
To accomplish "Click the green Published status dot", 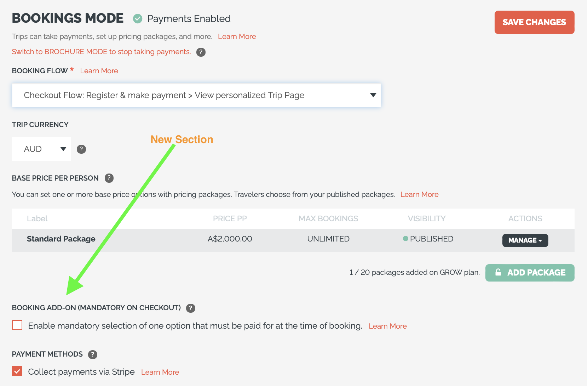I will (x=405, y=239).
